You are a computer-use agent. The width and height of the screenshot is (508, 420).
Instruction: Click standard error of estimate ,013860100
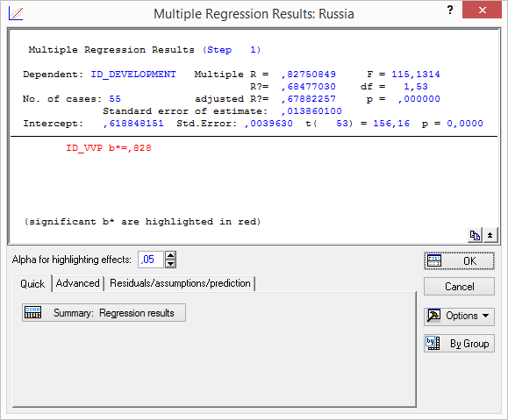pyautogui.click(x=311, y=111)
